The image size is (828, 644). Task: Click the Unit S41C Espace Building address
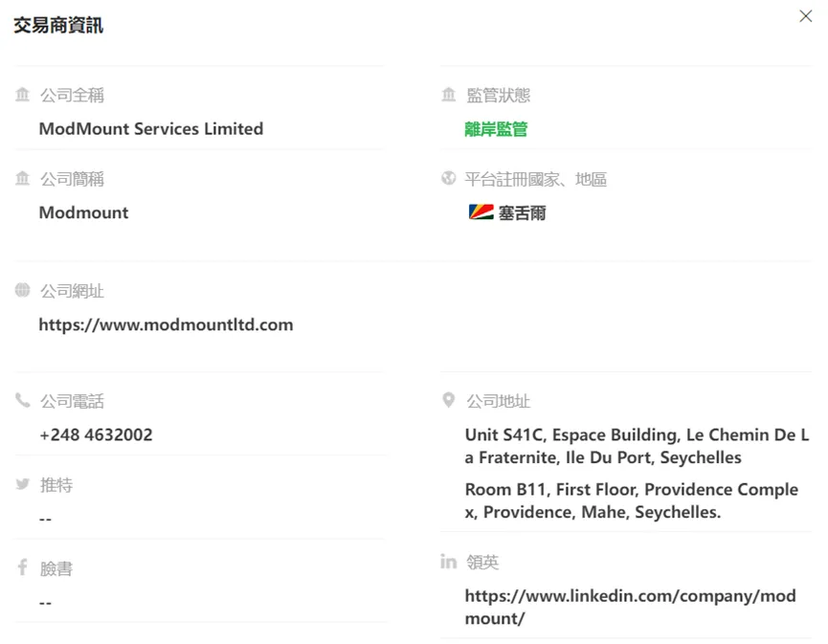pyautogui.click(x=637, y=446)
